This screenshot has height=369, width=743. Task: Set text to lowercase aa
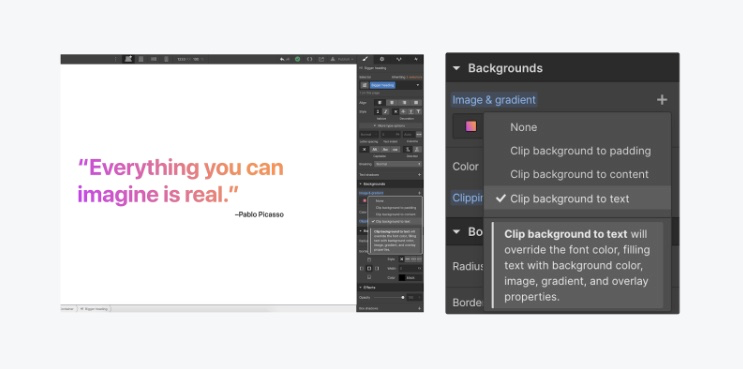pos(395,149)
